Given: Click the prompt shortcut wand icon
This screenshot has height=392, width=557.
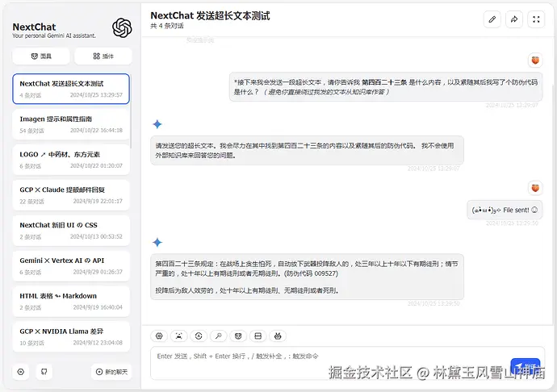Looking at the screenshot, I should (x=219, y=336).
